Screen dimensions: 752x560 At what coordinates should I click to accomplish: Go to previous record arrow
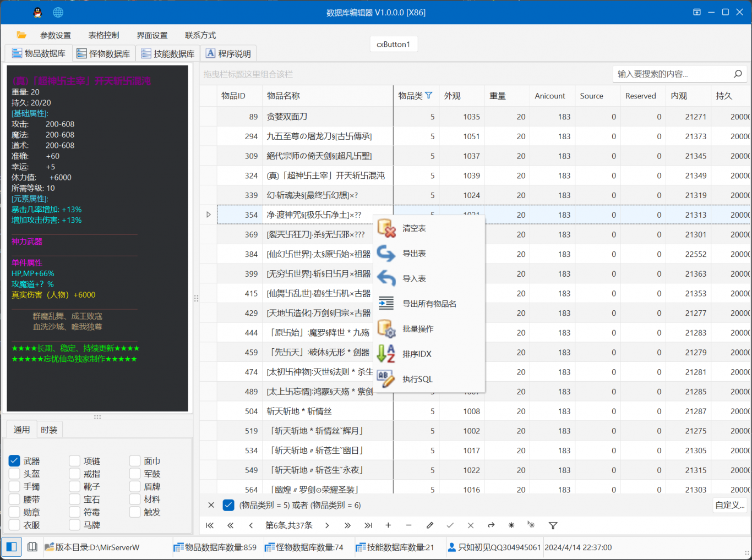[x=250, y=525]
